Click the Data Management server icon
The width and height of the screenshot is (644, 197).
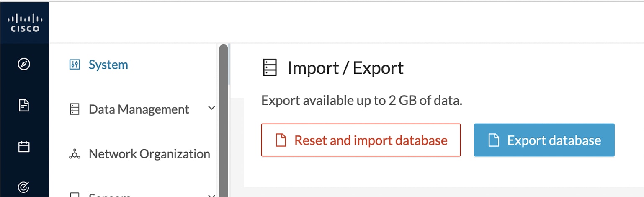coord(74,109)
